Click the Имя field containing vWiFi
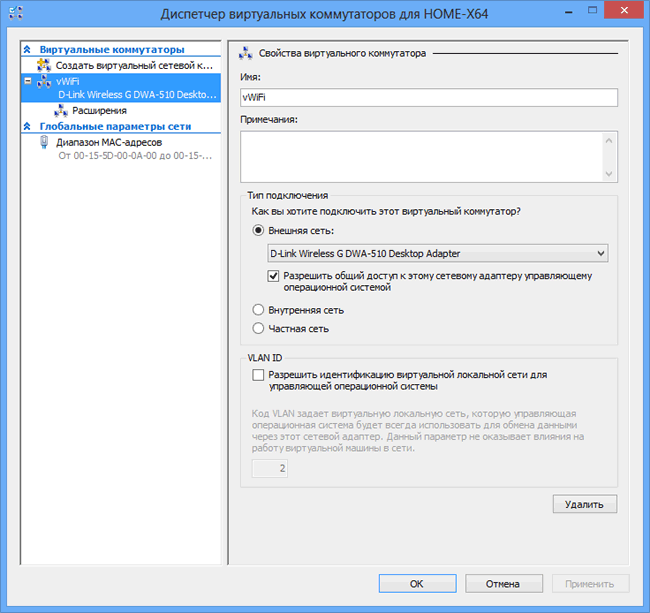Viewport: 650px width, 613px height. (x=429, y=97)
